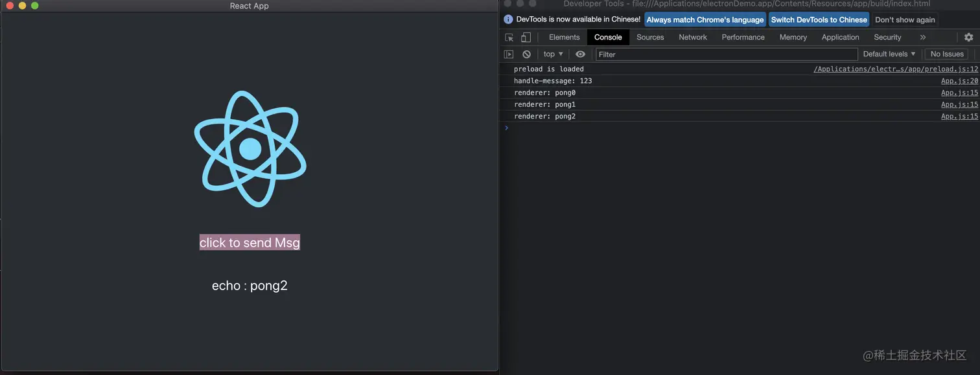This screenshot has width=980, height=375.
Task: Open the top context dropdown
Action: [x=553, y=54]
